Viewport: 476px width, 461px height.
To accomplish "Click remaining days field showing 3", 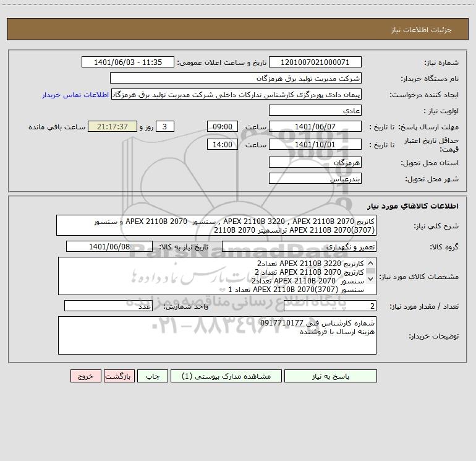I will point(165,127).
